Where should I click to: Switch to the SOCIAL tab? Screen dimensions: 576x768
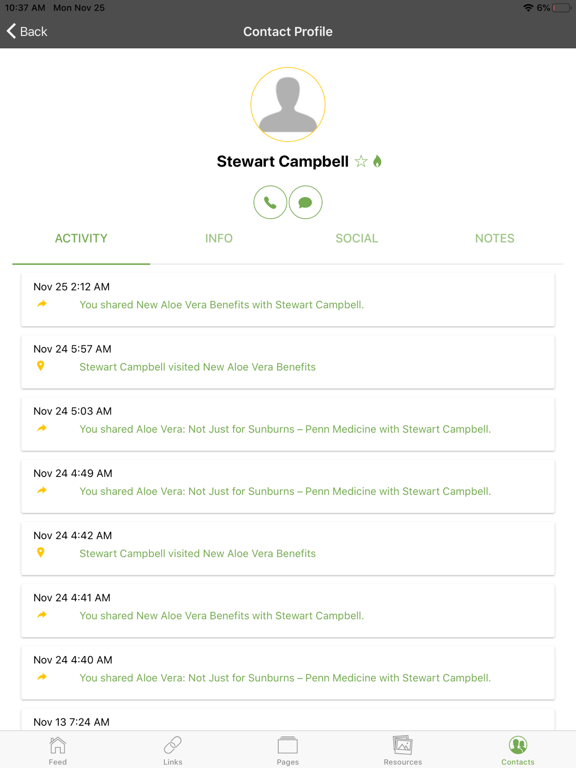[357, 239]
